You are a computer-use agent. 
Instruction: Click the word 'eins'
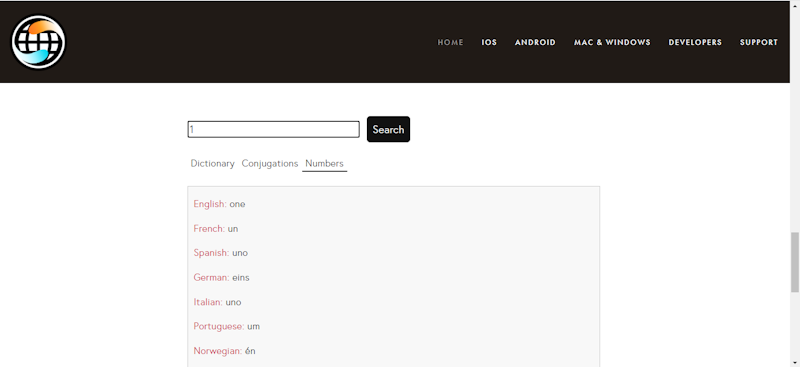[241, 278]
